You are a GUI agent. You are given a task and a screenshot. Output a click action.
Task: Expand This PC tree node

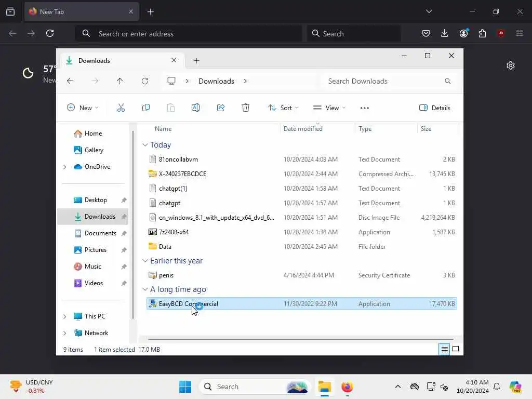(x=65, y=316)
